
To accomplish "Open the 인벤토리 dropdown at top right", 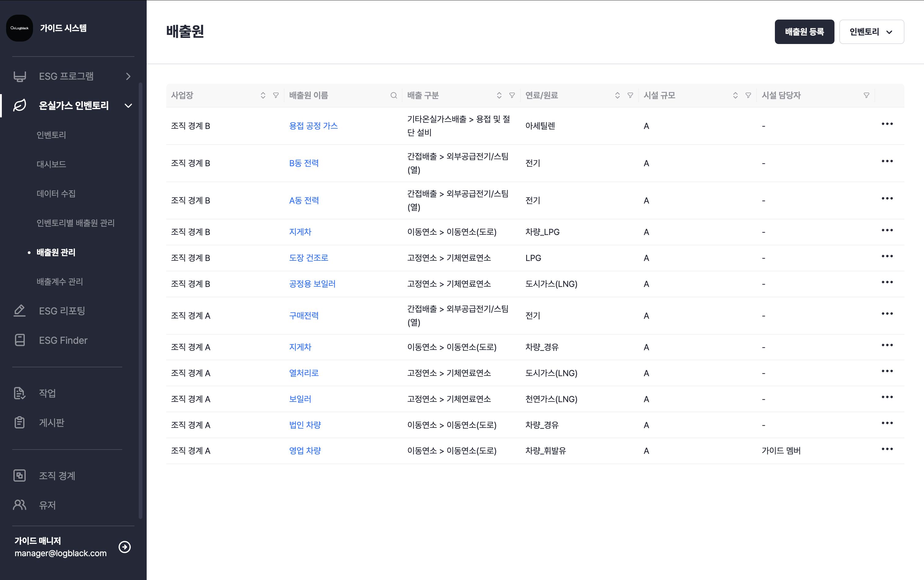I will click(871, 32).
